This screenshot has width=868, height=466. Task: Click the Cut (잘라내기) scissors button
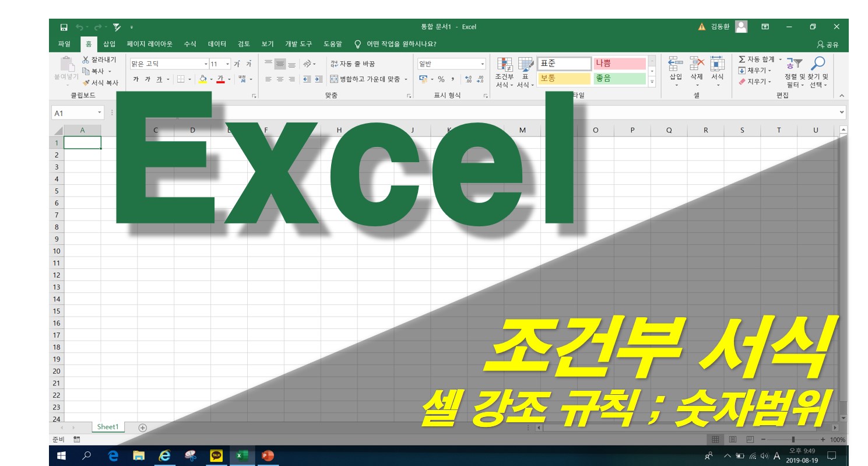[x=99, y=60]
